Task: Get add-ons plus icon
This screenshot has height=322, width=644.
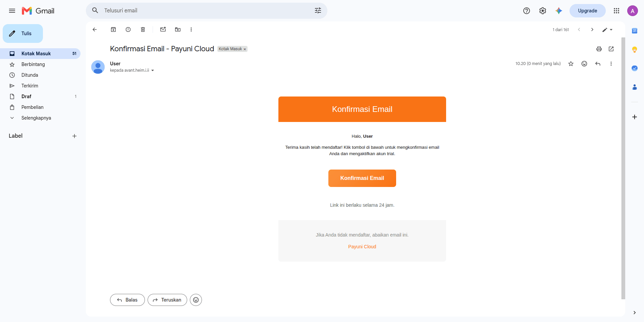Action: (x=635, y=117)
